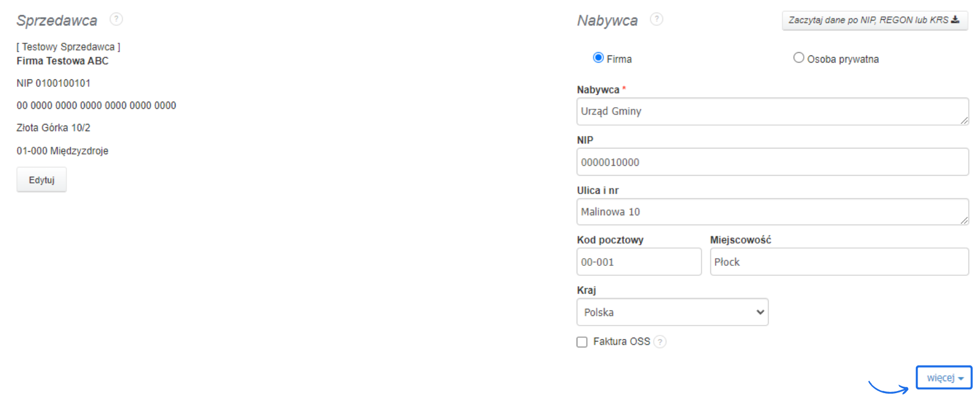Image resolution: width=980 pixels, height=404 pixels.
Task: Expand the więcej options dropdown
Action: coord(944,378)
